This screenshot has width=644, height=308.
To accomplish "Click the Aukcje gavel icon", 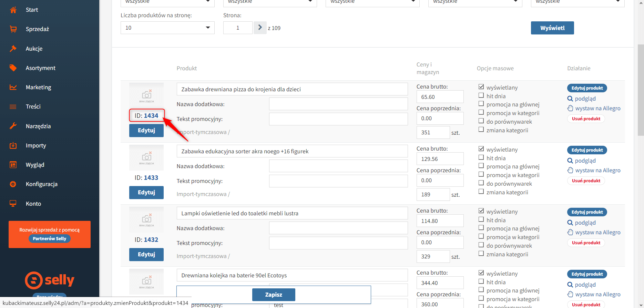I will tap(13, 49).
